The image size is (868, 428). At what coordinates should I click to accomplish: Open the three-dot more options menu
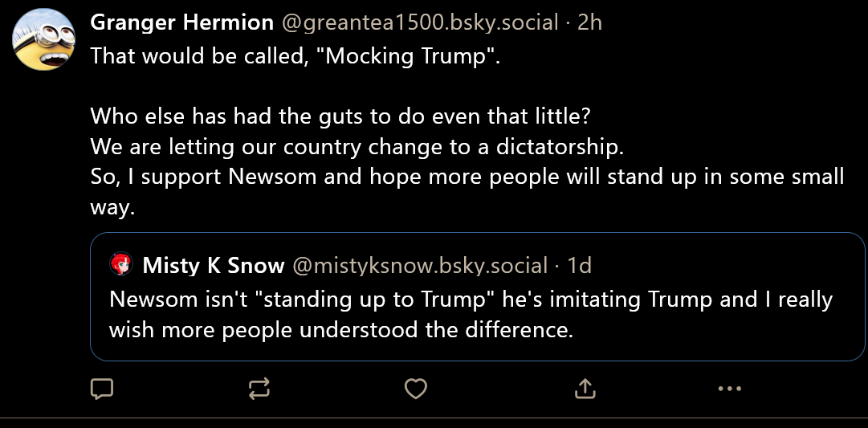(729, 389)
